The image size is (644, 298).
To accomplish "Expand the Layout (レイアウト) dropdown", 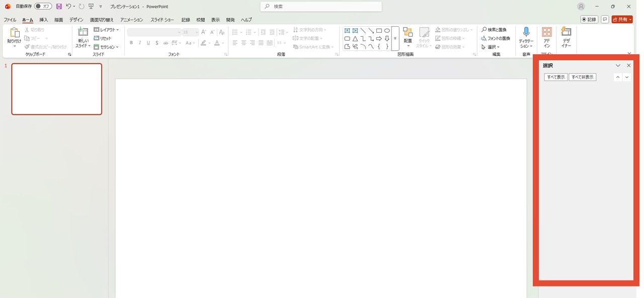I will coord(106,30).
